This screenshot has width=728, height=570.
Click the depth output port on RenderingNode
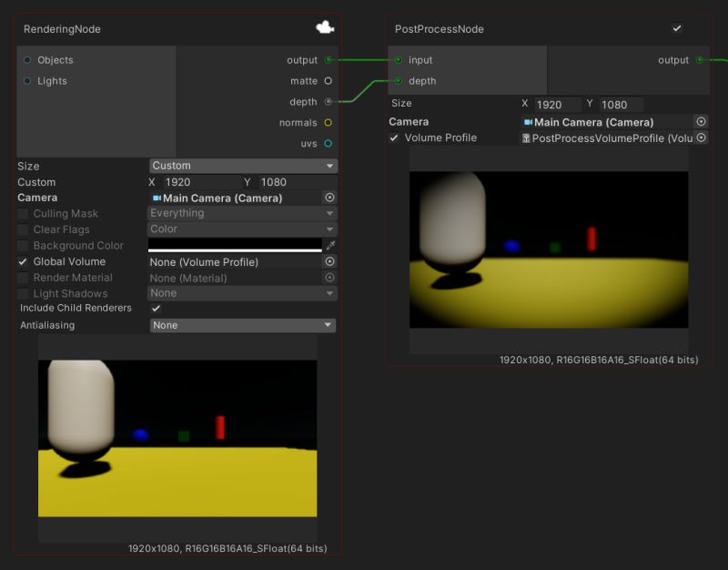(x=328, y=101)
